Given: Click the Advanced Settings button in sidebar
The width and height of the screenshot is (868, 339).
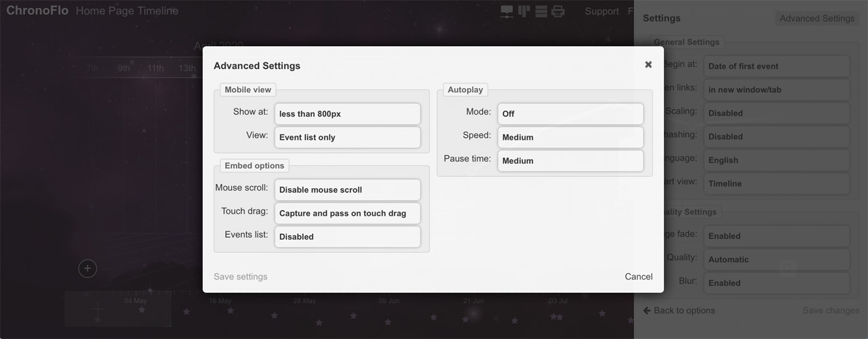Looking at the screenshot, I should click(817, 18).
